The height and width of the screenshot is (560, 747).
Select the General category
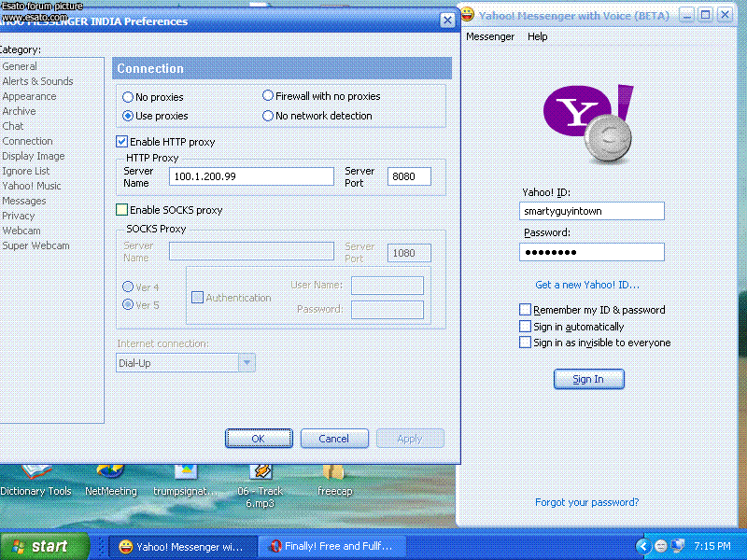pos(20,66)
